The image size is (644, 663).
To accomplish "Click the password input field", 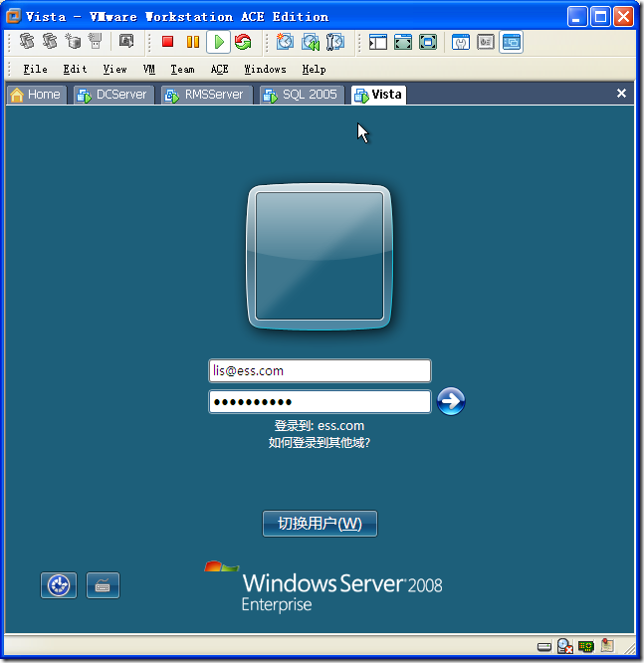I will pos(321,402).
